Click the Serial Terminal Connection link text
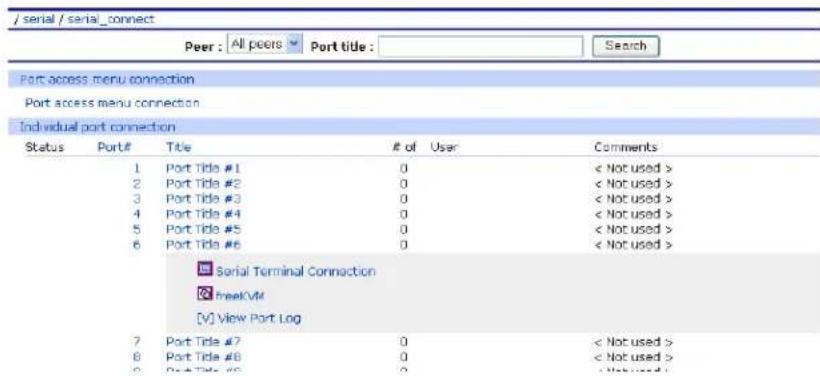This screenshot has height=376, width=820. pos(295,271)
